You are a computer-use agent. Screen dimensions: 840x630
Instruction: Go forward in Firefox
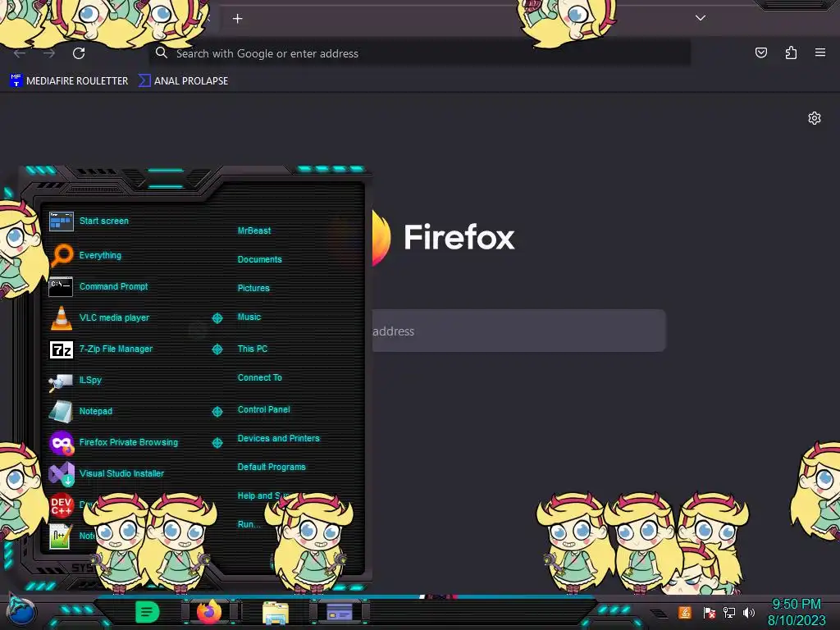pyautogui.click(x=49, y=53)
